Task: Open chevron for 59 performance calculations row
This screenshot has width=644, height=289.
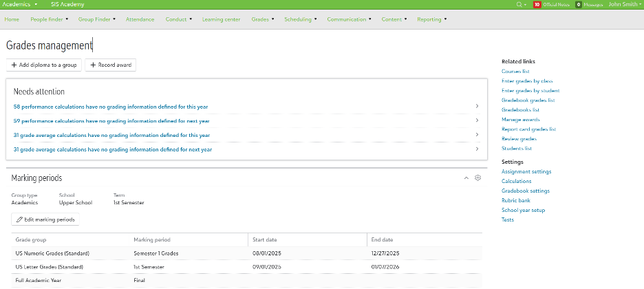Action: [x=477, y=120]
